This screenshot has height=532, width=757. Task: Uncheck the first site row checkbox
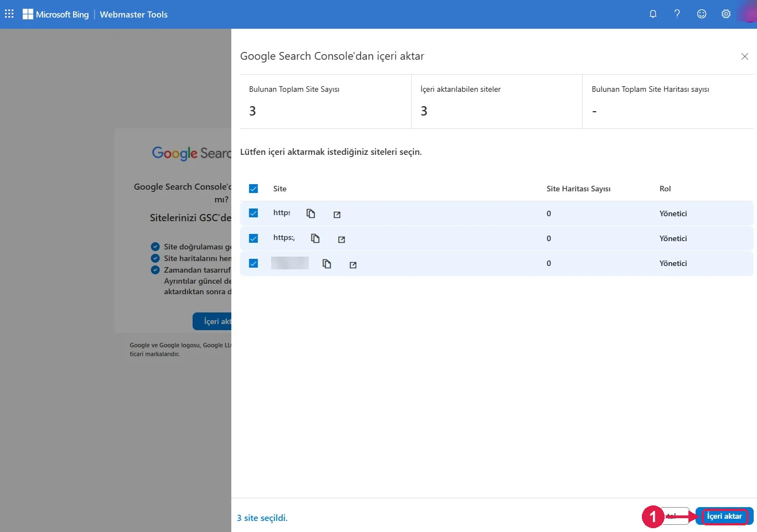[253, 213]
